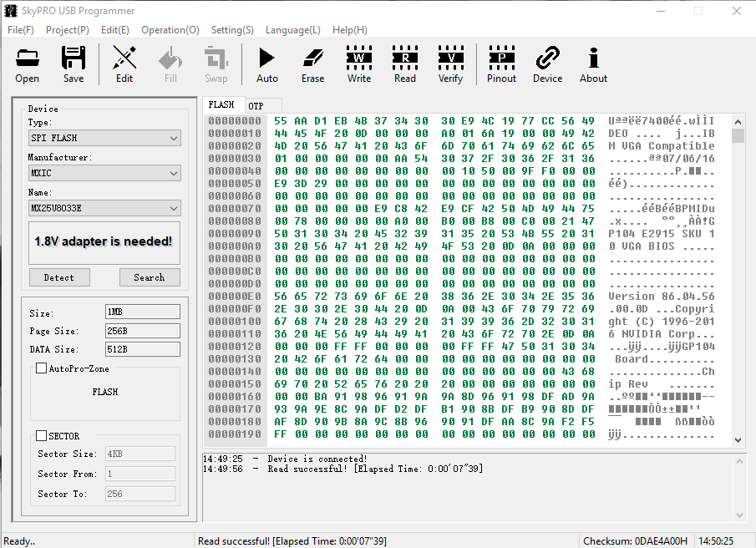Enable the AutoPro-Zone checkbox
Screen dimensions: 756x548
point(42,368)
